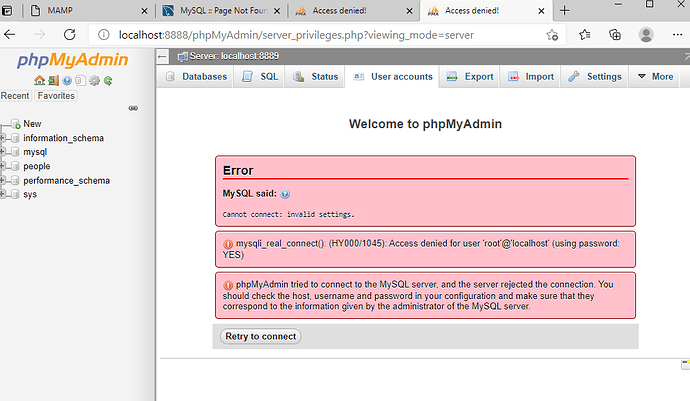Click the phpMyAdmin logo
Screen dimensions: 690x401
tap(73, 60)
